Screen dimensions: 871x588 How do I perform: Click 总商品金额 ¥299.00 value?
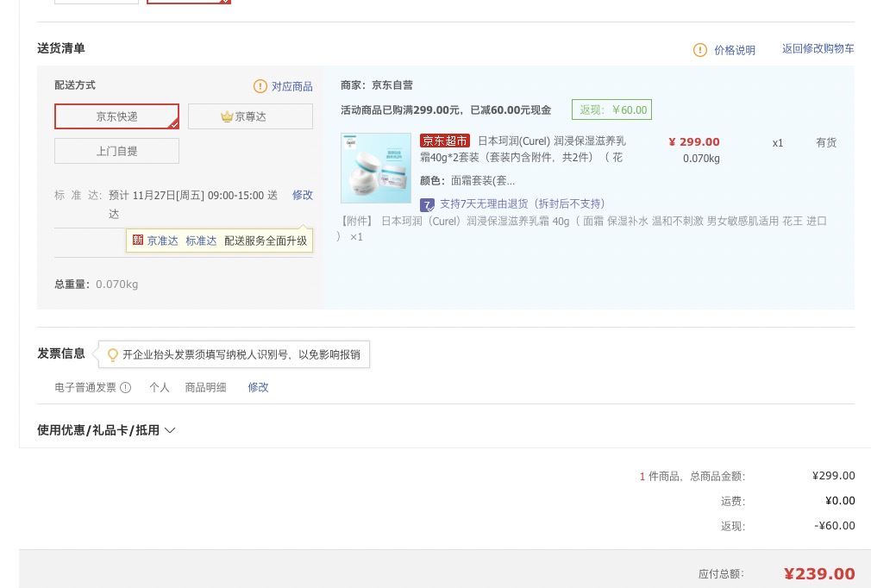coord(833,475)
